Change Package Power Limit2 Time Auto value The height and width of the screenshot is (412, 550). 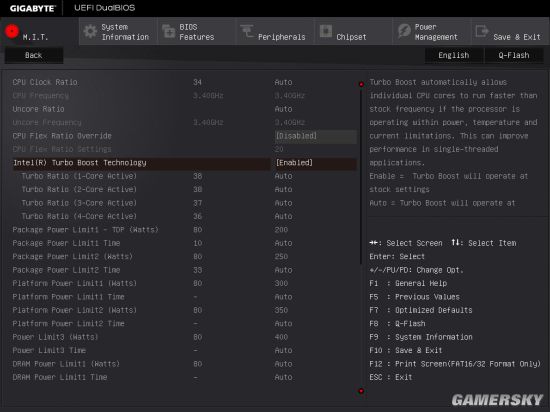[x=283, y=270]
